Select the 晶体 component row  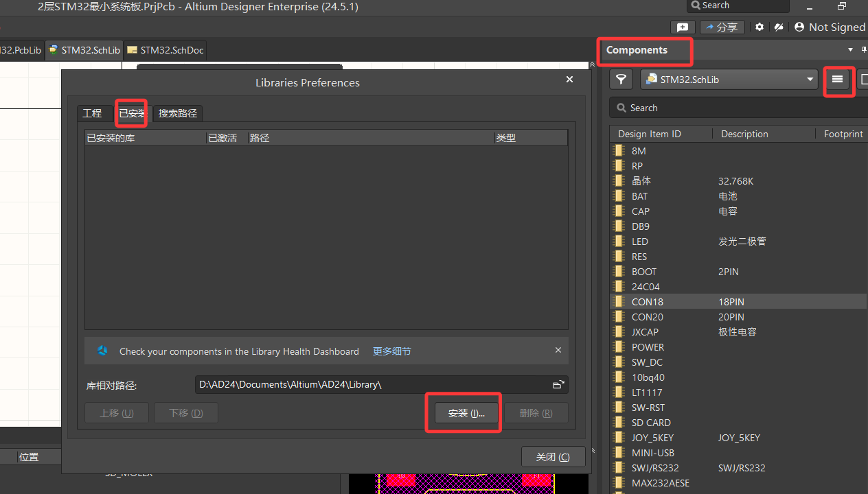[x=739, y=181]
